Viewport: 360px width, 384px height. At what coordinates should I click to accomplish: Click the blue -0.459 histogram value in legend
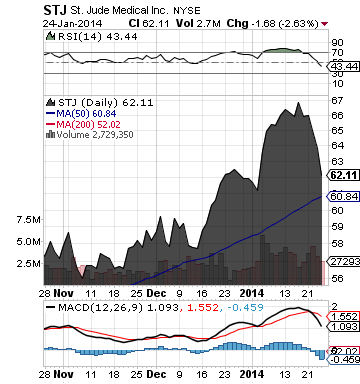[245, 307]
